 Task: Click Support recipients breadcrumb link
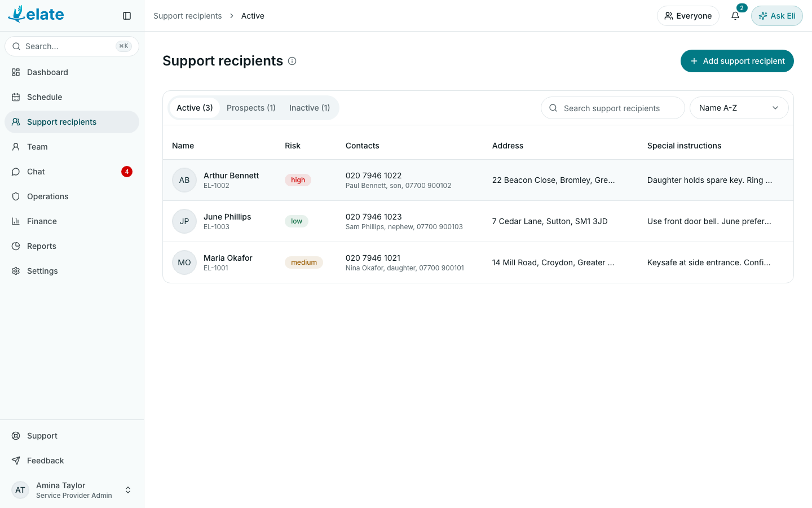click(188, 16)
